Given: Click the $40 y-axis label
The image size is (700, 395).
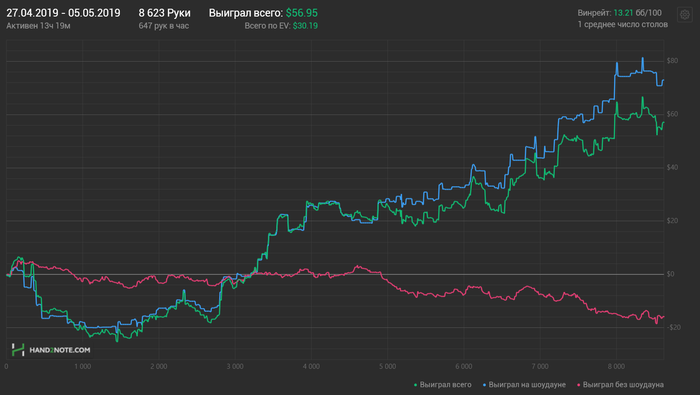Looking at the screenshot, I should [x=672, y=167].
